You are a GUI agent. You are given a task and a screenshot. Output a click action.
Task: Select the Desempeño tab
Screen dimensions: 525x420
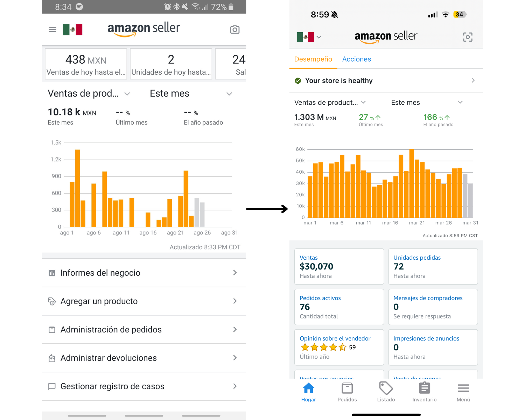(x=313, y=59)
